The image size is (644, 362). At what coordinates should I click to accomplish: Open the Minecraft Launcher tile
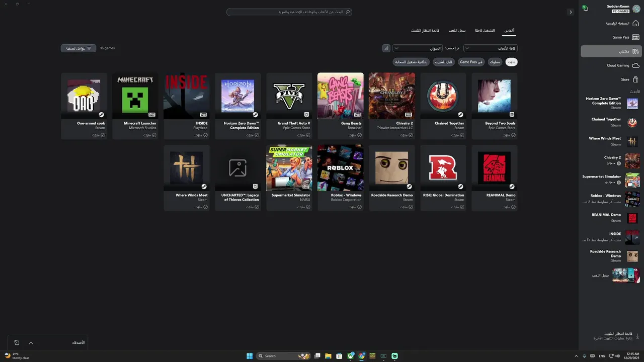click(135, 106)
